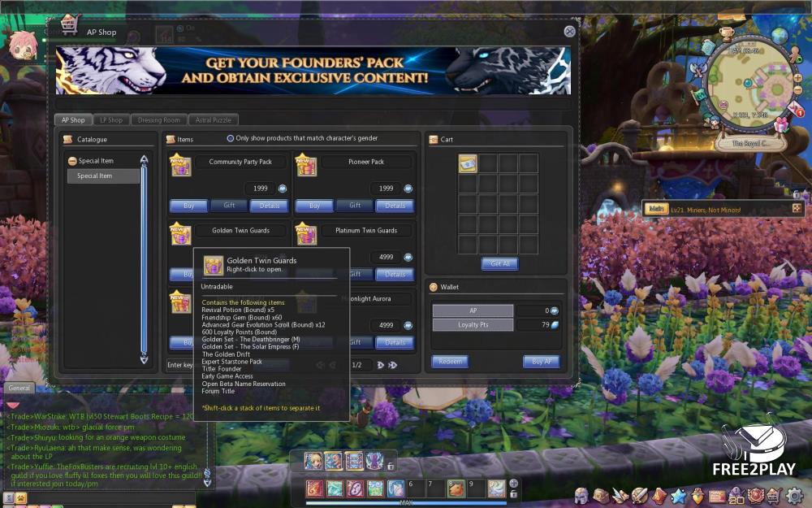
Task: Click the catalogue scrollbar down arrow
Action: coord(144,359)
